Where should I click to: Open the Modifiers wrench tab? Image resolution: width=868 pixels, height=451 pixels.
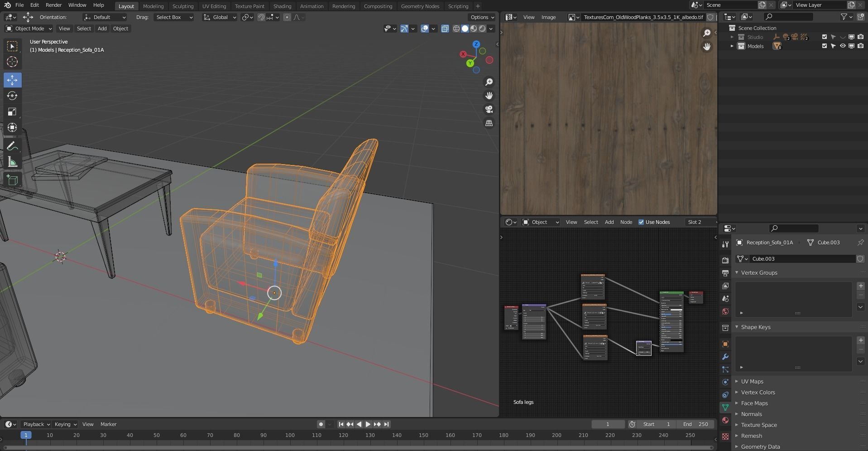(x=725, y=357)
